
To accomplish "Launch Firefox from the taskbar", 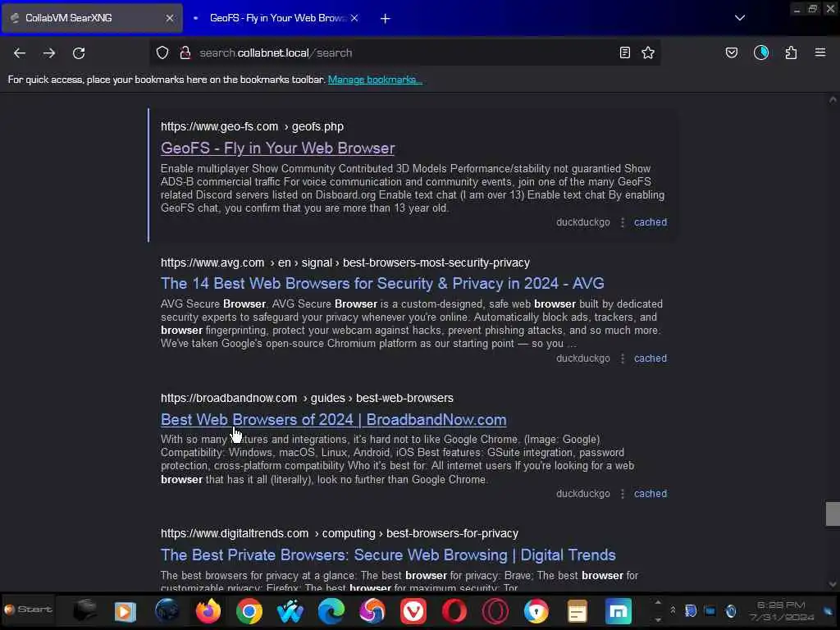I will click(208, 611).
